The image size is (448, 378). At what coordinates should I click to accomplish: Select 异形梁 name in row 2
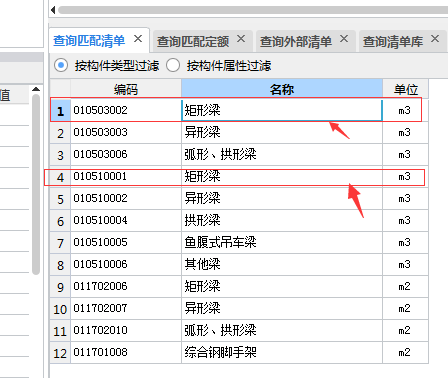(282, 132)
